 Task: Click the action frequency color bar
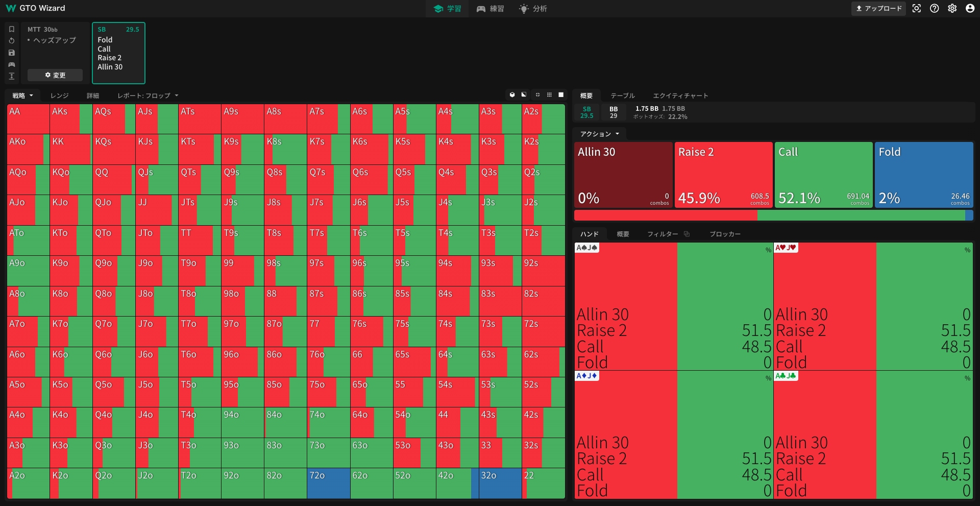click(x=773, y=215)
